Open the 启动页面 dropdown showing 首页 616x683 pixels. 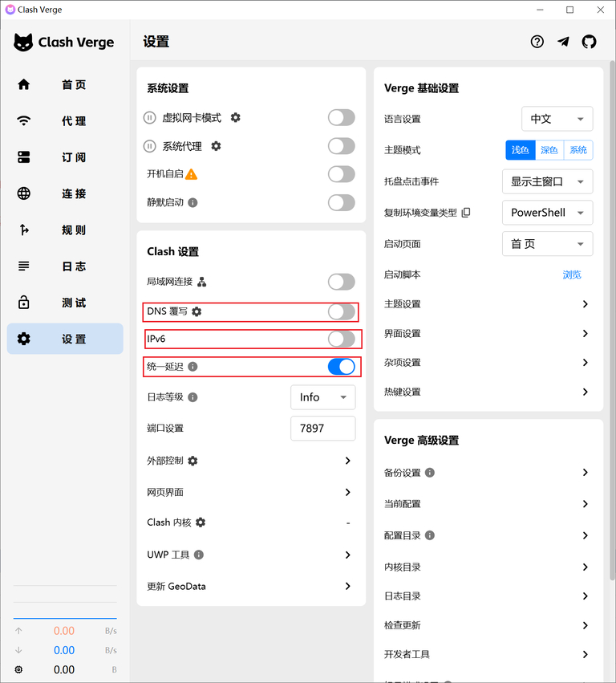tap(548, 244)
